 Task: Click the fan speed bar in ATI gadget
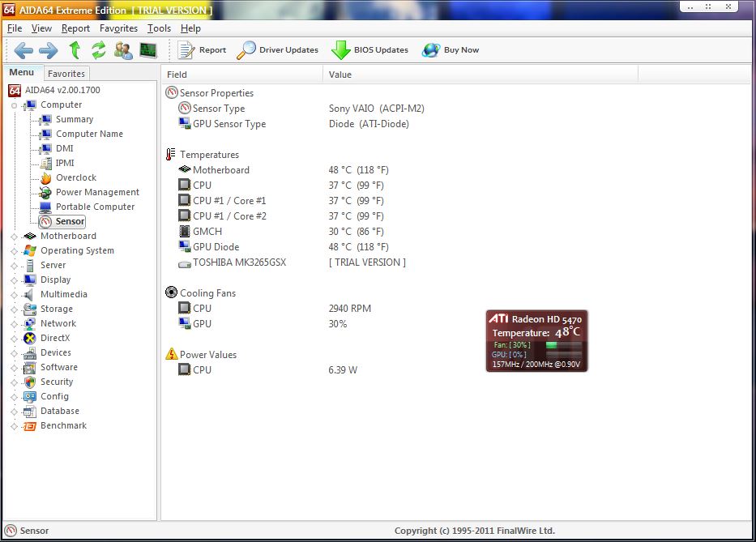[x=563, y=345]
